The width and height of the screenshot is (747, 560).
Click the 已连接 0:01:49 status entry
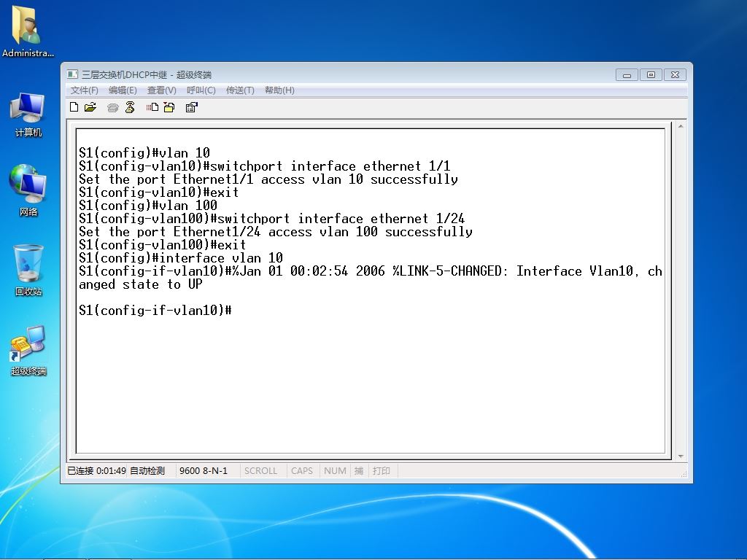[96, 470]
